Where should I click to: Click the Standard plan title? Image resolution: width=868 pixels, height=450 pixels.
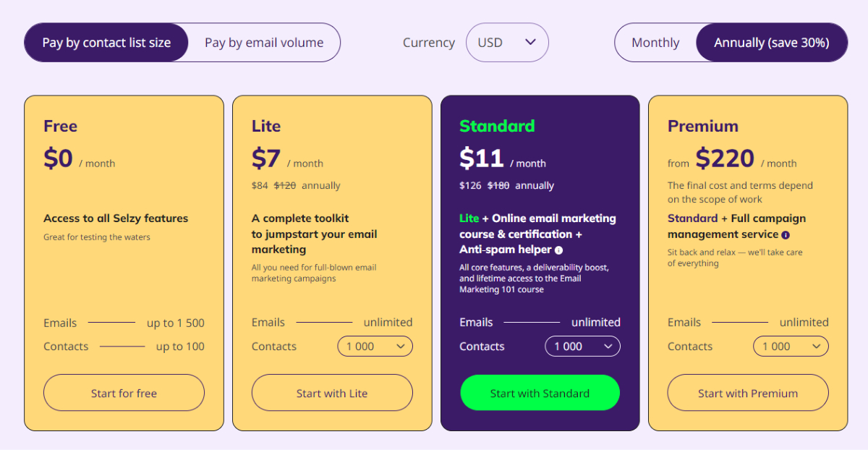coord(497,126)
